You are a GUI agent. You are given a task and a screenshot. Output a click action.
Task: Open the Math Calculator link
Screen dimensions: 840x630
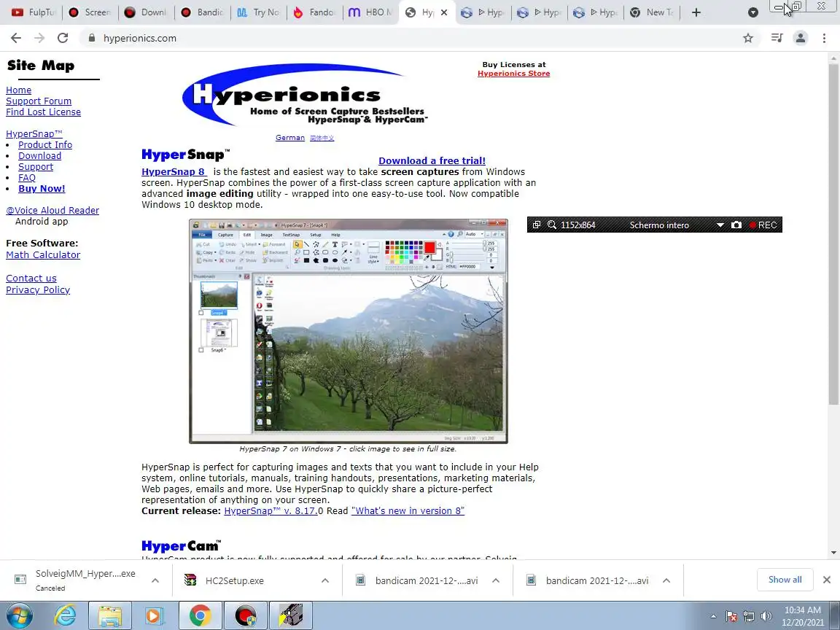coord(43,255)
